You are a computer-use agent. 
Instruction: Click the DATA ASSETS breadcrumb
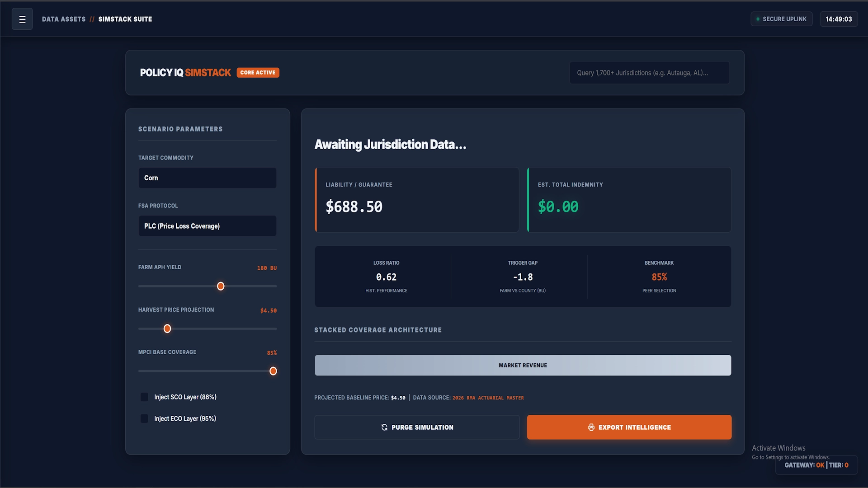pyautogui.click(x=64, y=19)
